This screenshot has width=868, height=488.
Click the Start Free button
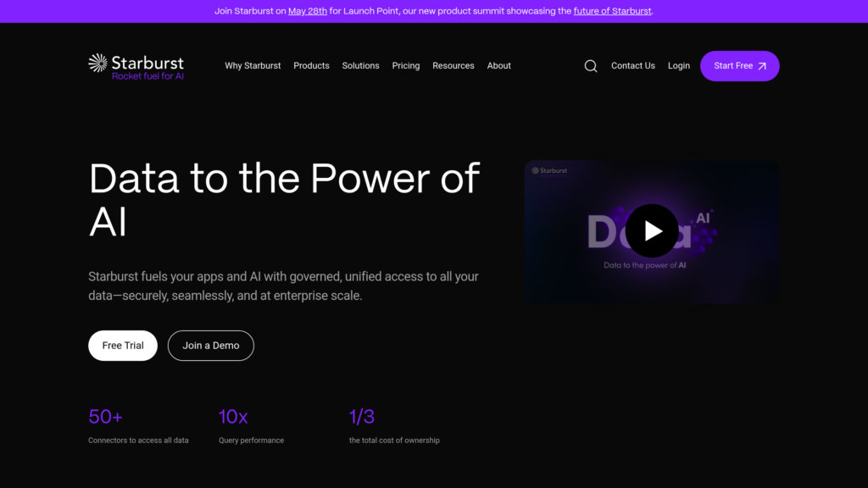pyautogui.click(x=739, y=66)
